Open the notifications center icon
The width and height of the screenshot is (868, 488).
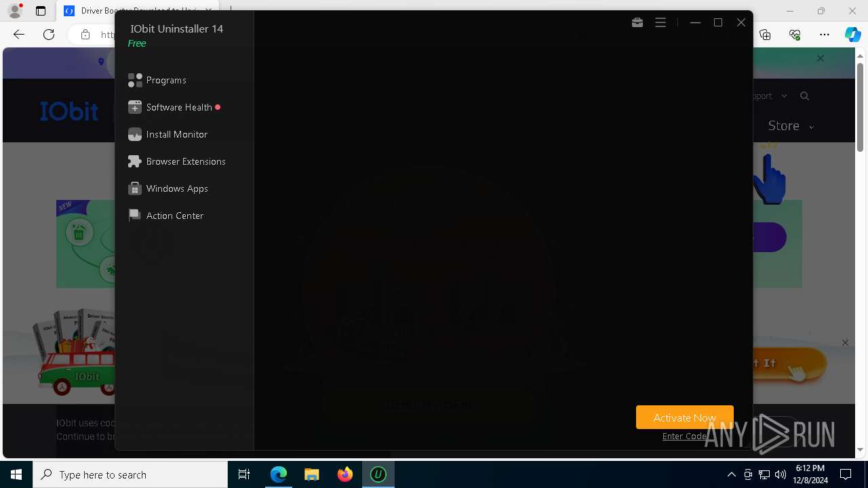point(846,474)
